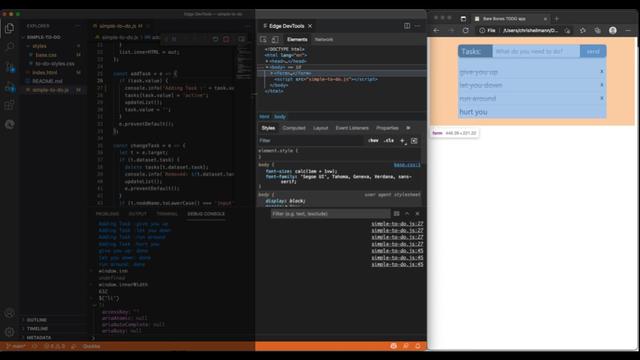
Task: Close the Edge DevTools tab
Action: pyautogui.click(x=310, y=26)
